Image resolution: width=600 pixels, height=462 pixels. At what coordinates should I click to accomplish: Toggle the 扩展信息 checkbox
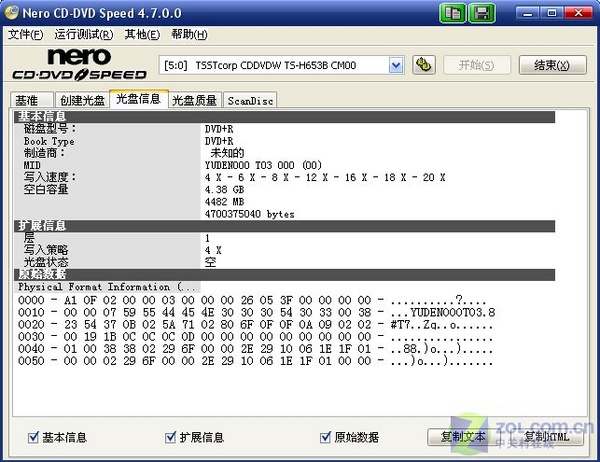click(x=170, y=437)
